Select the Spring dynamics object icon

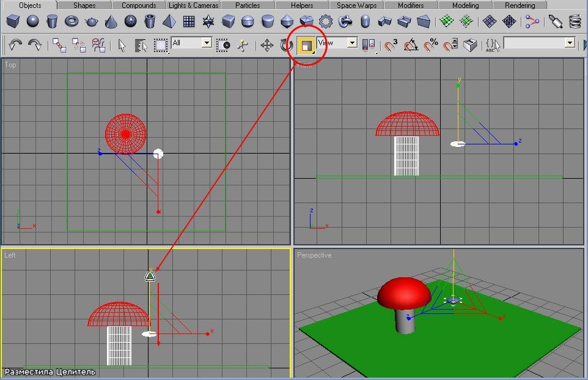coord(575,21)
